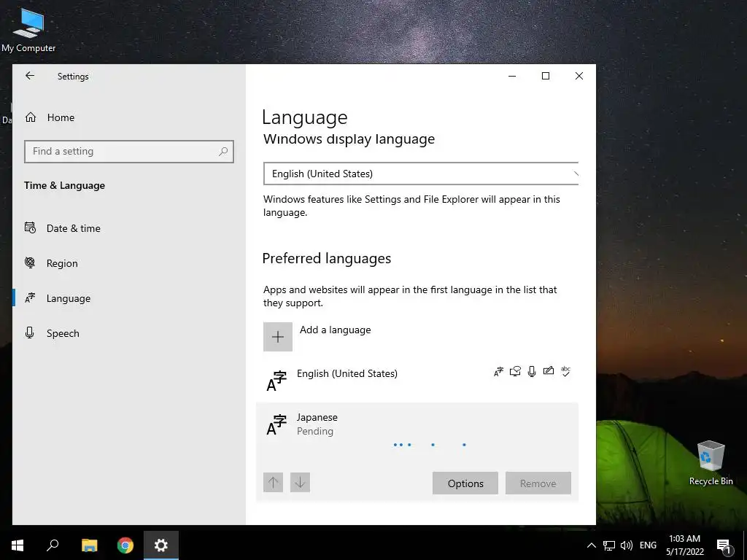Click the spell-check abc icon for English
747x560 pixels.
(565, 371)
